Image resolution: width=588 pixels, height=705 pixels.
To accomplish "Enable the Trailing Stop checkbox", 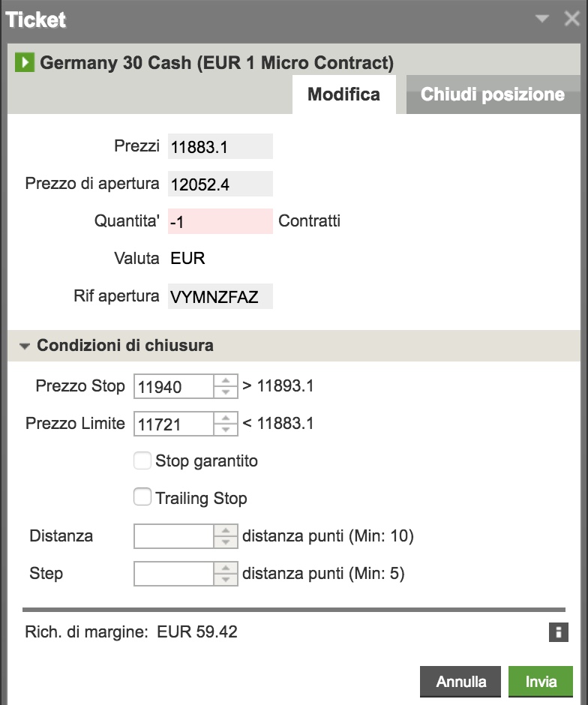I will pos(142,497).
